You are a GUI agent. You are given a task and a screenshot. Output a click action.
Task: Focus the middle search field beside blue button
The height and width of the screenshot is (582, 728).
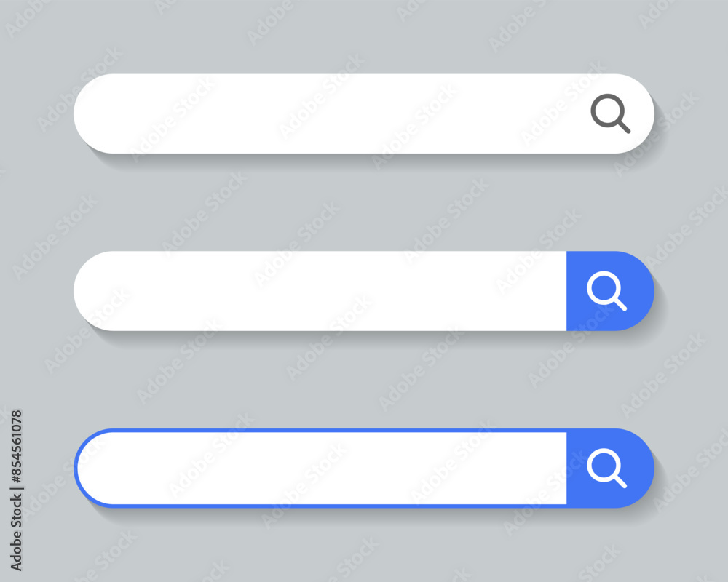pos(320,291)
